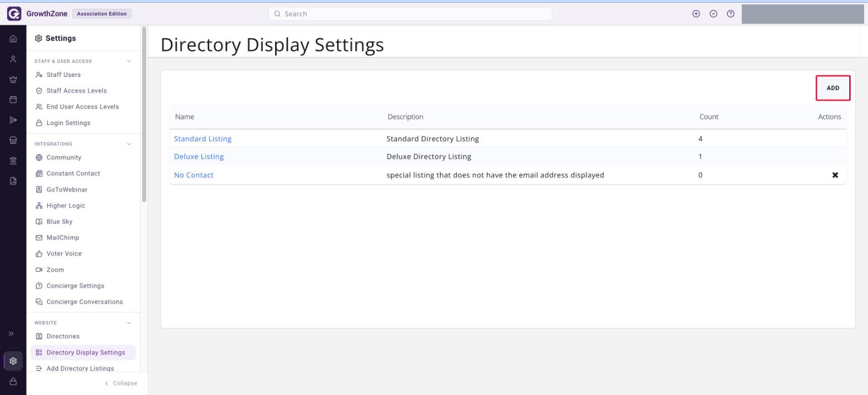Click the ADD button

(833, 88)
